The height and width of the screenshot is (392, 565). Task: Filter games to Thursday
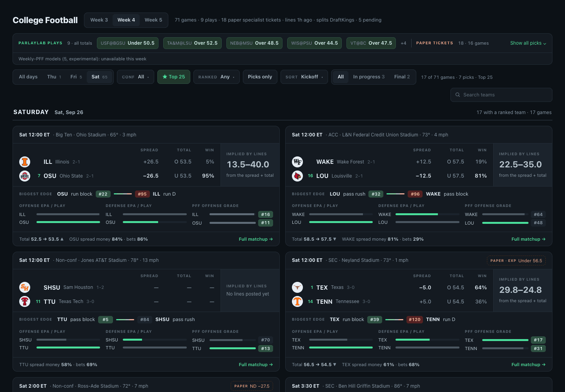click(54, 77)
